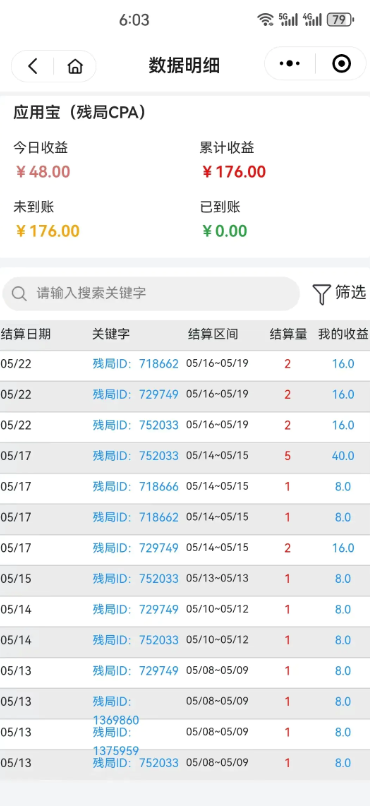Focus the keyword search input field

pyautogui.click(x=151, y=294)
